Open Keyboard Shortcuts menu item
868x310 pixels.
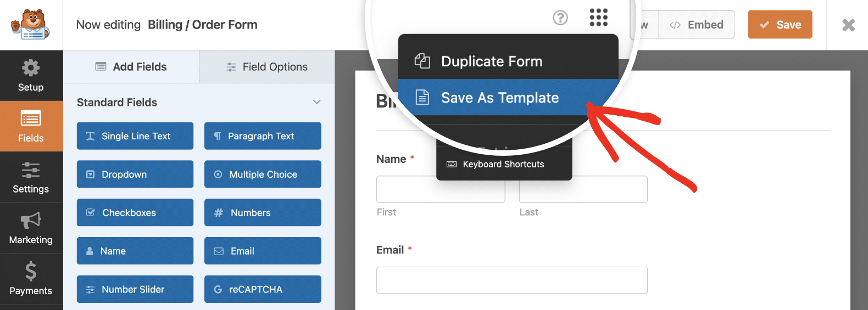click(x=504, y=164)
